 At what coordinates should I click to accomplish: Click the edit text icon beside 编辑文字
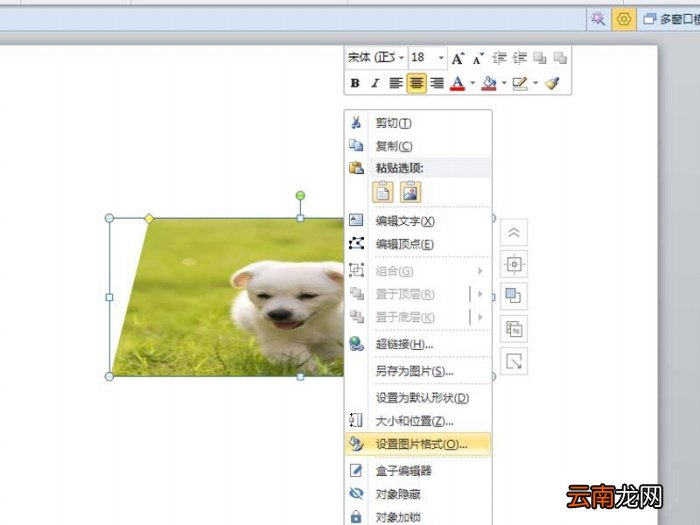coord(356,220)
